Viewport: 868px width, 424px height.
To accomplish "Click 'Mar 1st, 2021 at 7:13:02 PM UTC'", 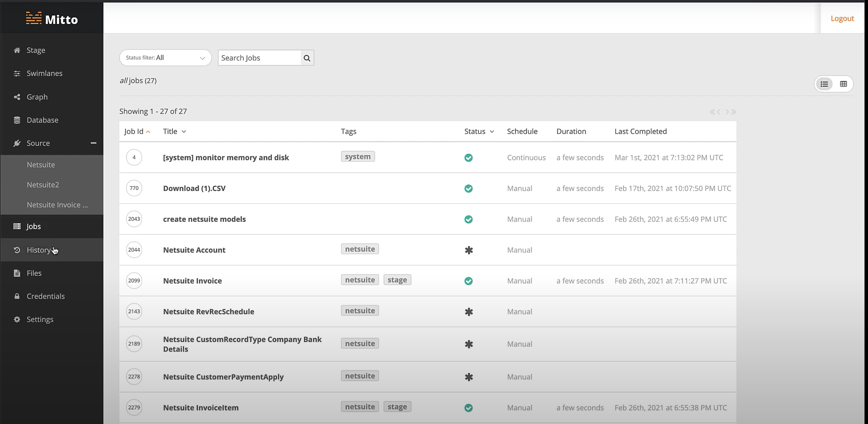I will coord(669,158).
